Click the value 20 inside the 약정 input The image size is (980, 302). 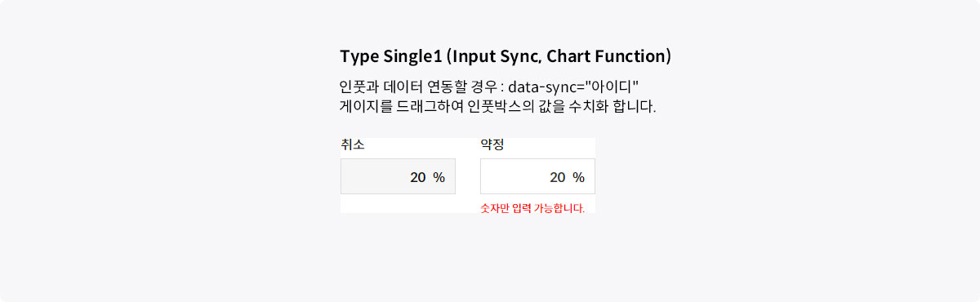[x=558, y=177]
